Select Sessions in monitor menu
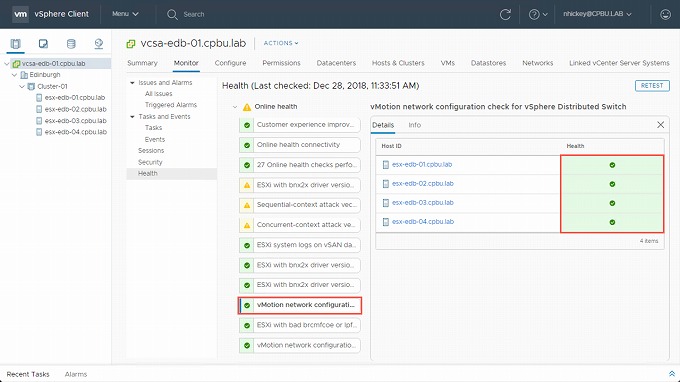680x382 pixels. click(151, 151)
